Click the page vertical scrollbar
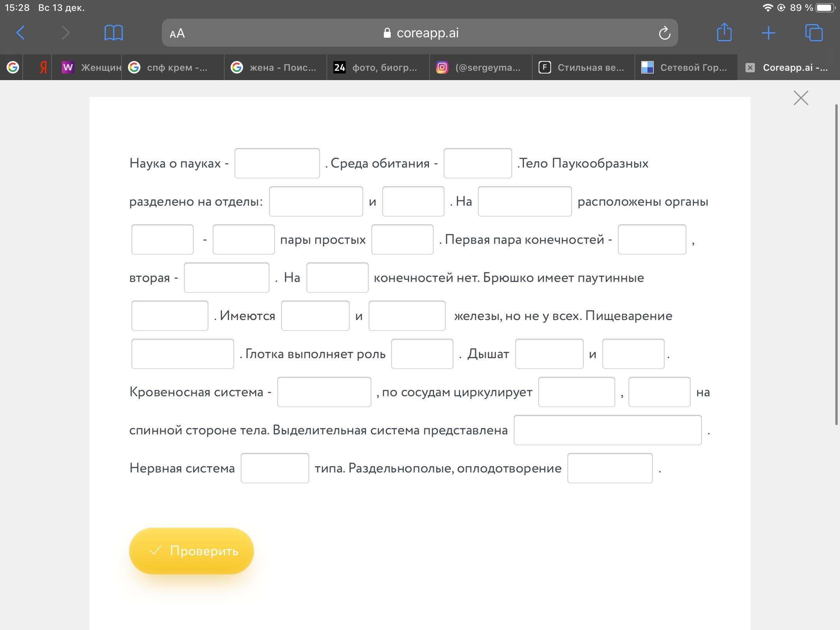 [836, 264]
